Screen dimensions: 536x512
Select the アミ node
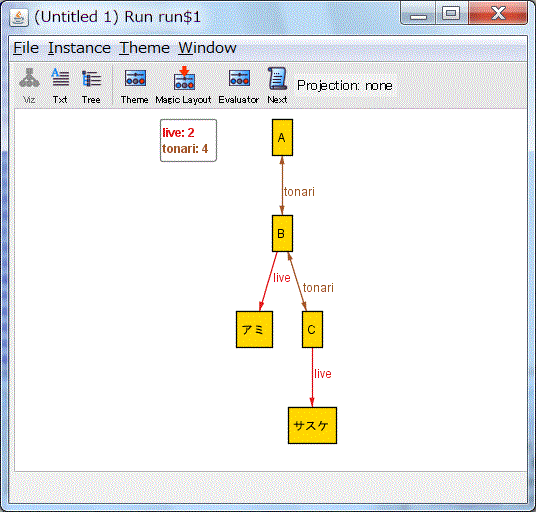254,329
